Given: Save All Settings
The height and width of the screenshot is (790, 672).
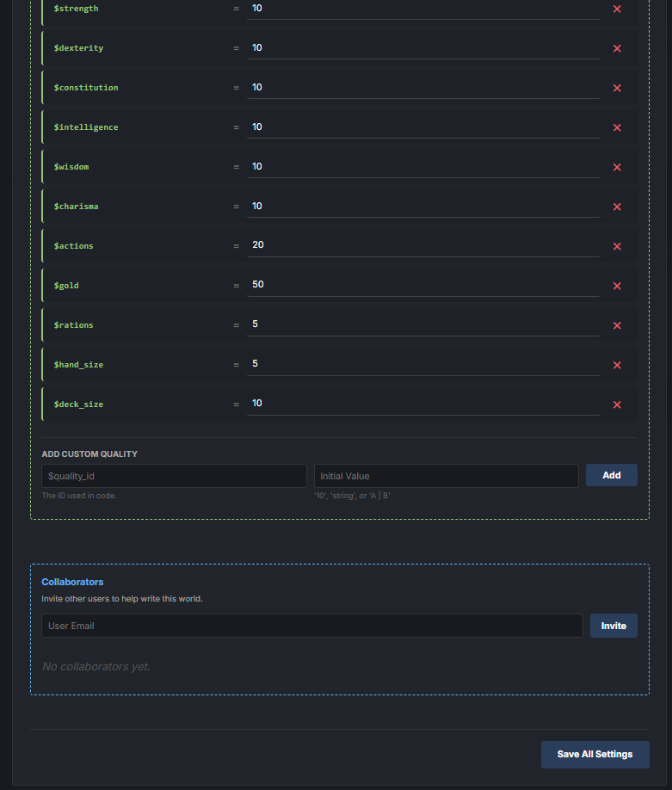Looking at the screenshot, I should point(595,754).
